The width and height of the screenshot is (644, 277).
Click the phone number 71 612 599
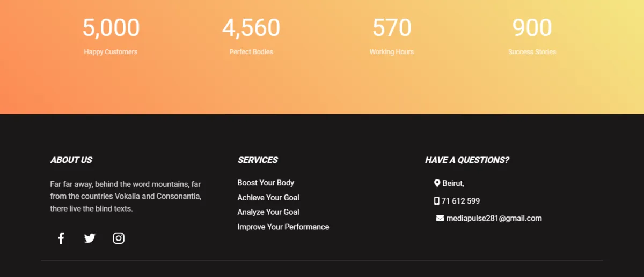(x=460, y=201)
